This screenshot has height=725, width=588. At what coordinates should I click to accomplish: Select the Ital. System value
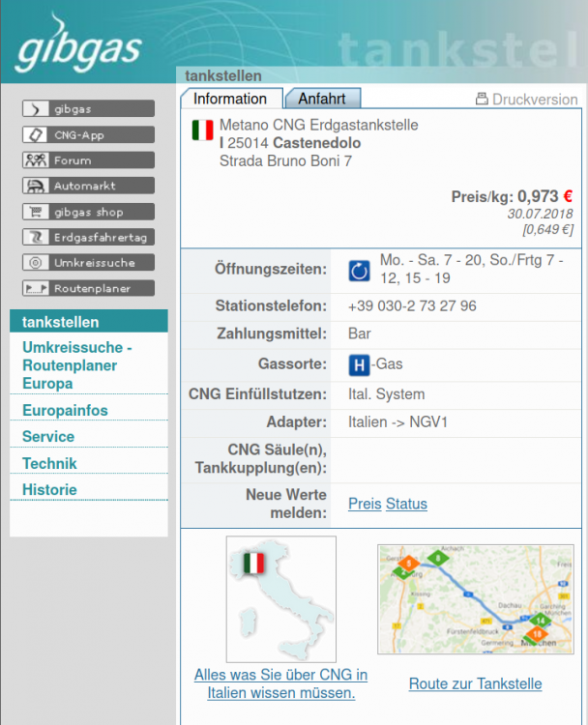click(x=386, y=394)
